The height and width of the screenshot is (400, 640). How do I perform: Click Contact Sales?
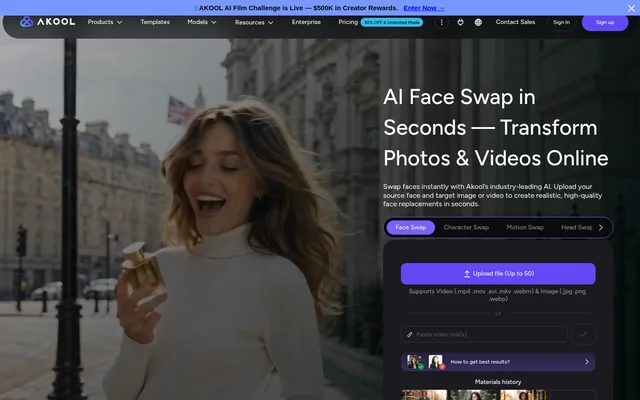point(515,22)
